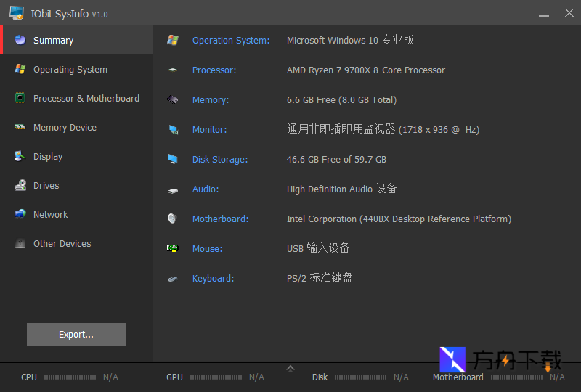This screenshot has height=392, width=581.
Task: Go to Processor & Motherboard page
Action: tap(78, 98)
